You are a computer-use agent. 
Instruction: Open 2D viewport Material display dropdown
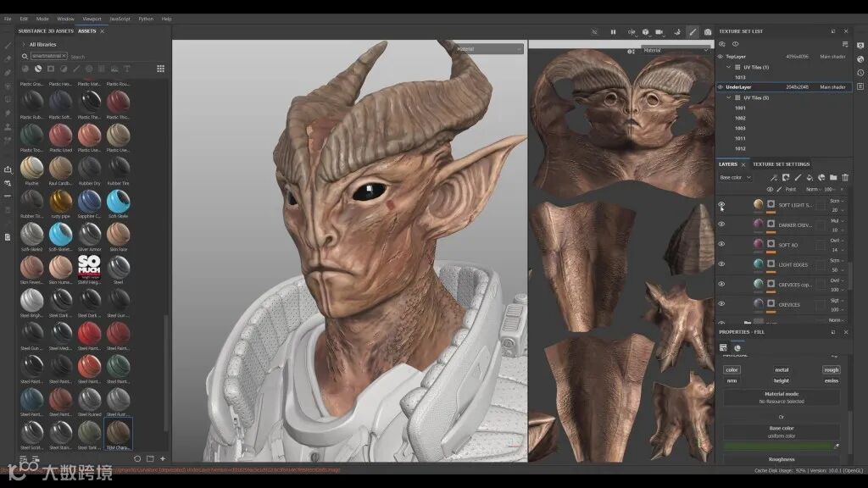(676, 50)
